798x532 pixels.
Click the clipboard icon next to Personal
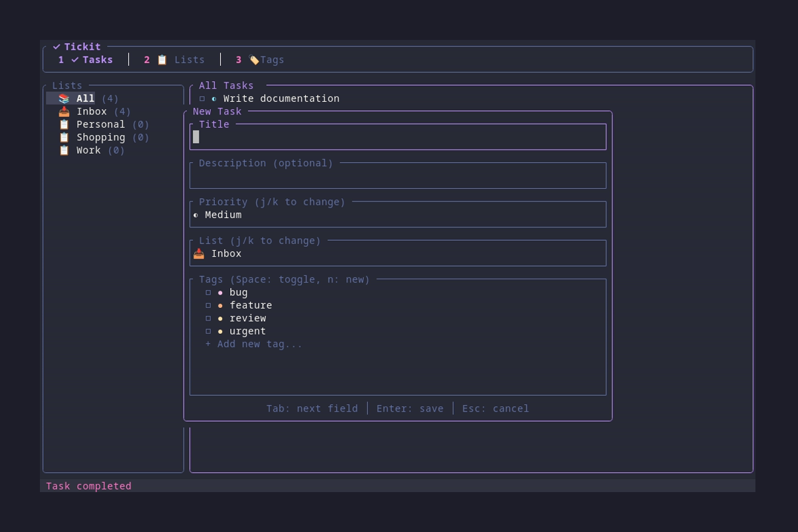(65, 124)
